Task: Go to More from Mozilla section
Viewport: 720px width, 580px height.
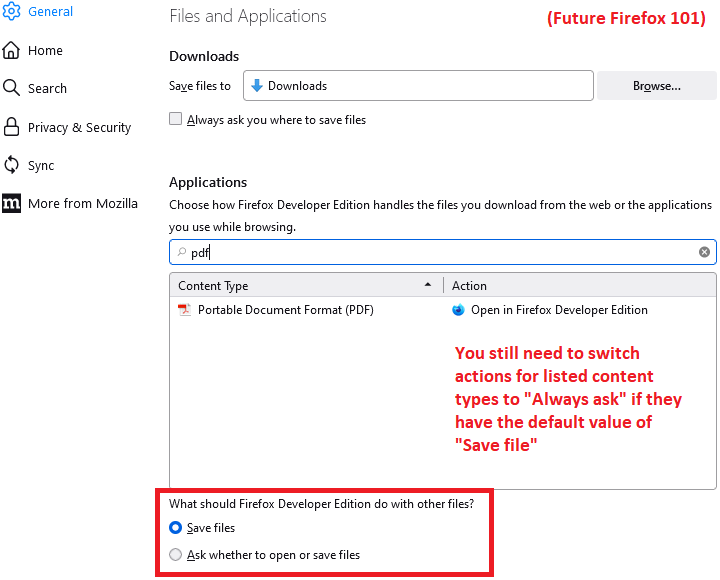Action: point(82,203)
